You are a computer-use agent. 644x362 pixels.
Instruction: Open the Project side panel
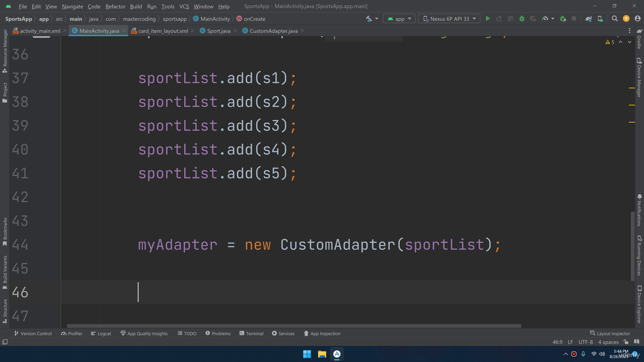(x=5, y=93)
